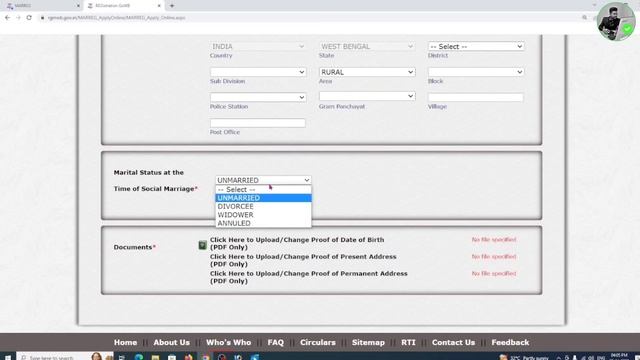This screenshot has width=640, height=360.
Task: Click the taskbar clock showing time
Action: pos(619,357)
